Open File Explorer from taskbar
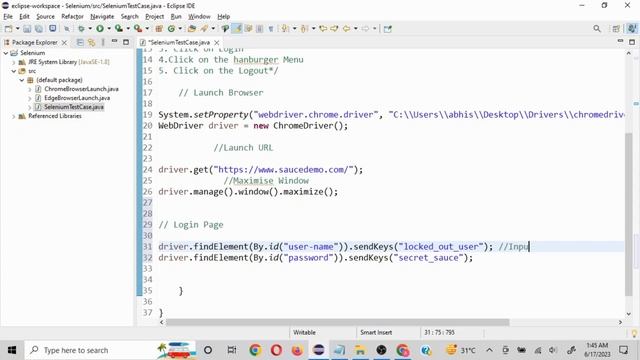The image size is (640, 360). pyautogui.click(x=360, y=350)
